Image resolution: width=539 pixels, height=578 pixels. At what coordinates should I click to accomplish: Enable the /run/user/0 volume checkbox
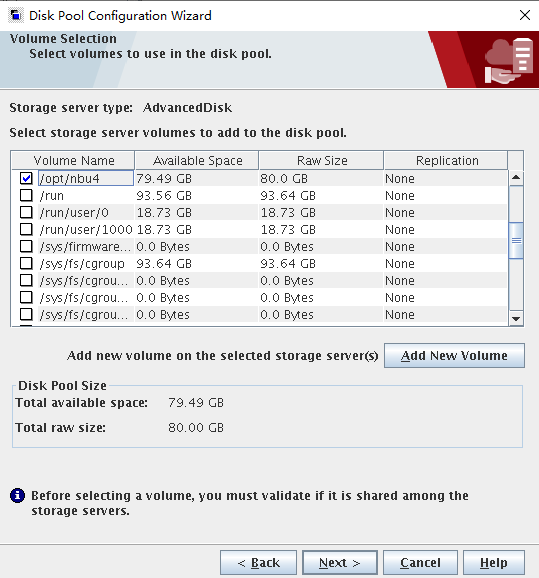pos(26,212)
